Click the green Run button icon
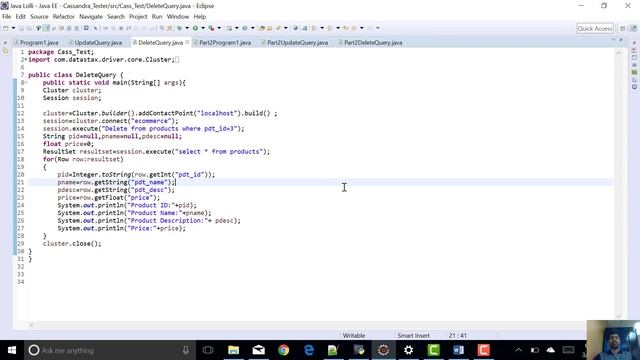Image resolution: width=640 pixels, height=360 pixels. [195, 28]
